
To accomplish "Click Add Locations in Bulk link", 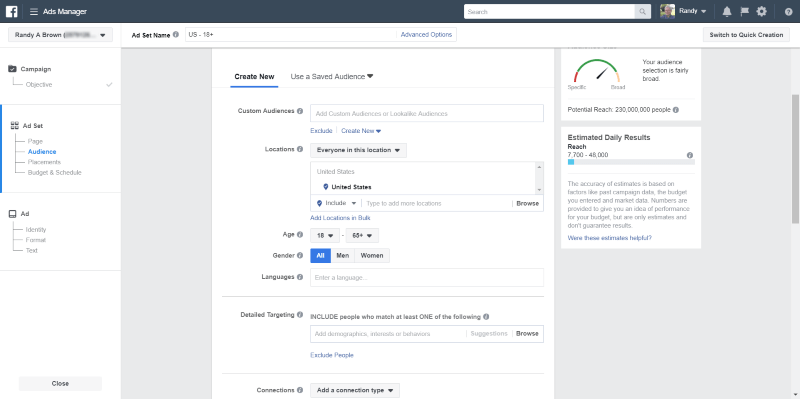I will pyautogui.click(x=340, y=218).
